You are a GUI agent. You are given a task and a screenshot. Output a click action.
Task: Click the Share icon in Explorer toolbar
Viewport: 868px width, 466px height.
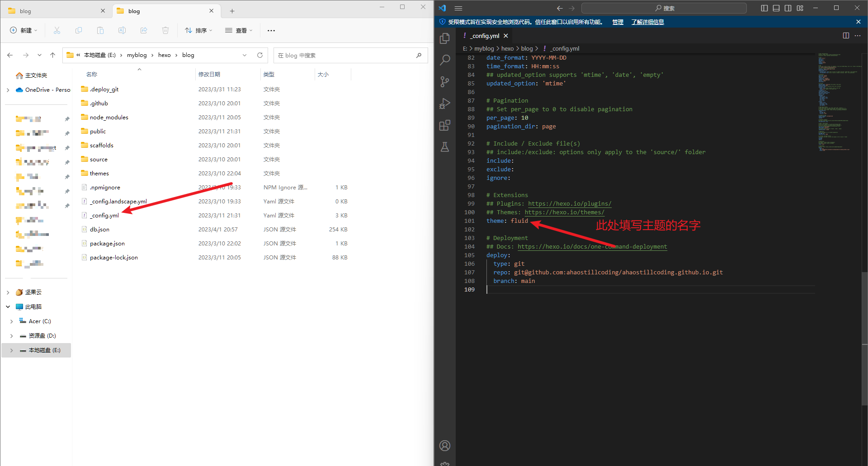(144, 30)
